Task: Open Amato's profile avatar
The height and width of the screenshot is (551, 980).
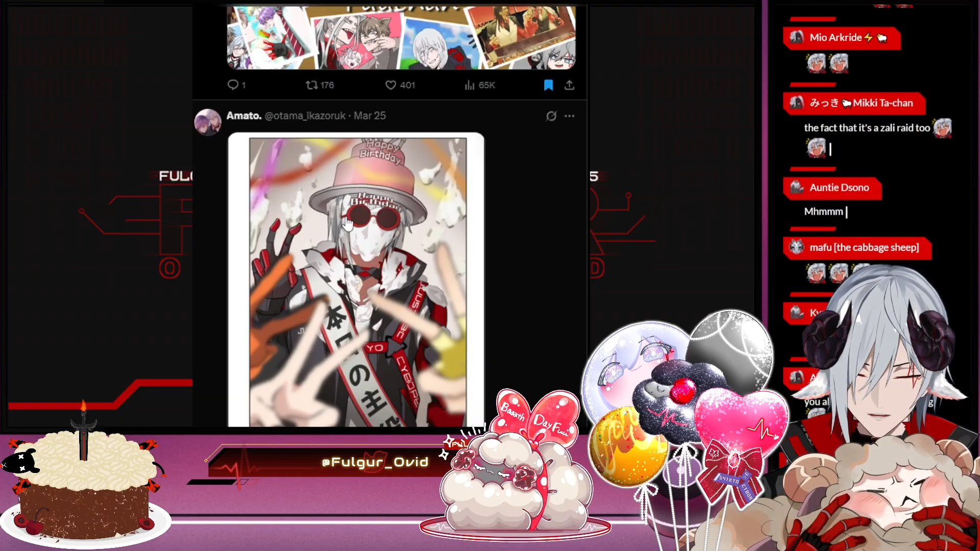Action: click(208, 122)
